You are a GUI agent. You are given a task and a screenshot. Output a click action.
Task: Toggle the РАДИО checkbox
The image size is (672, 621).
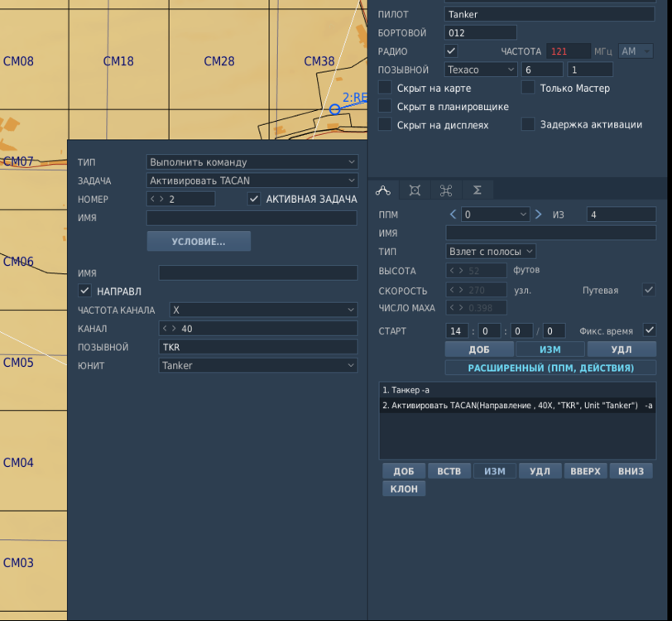click(451, 51)
